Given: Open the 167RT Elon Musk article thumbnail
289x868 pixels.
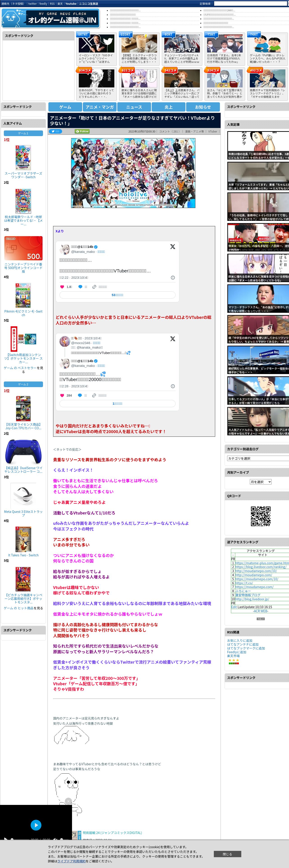Looking at the screenshot, I should pos(96,43).
